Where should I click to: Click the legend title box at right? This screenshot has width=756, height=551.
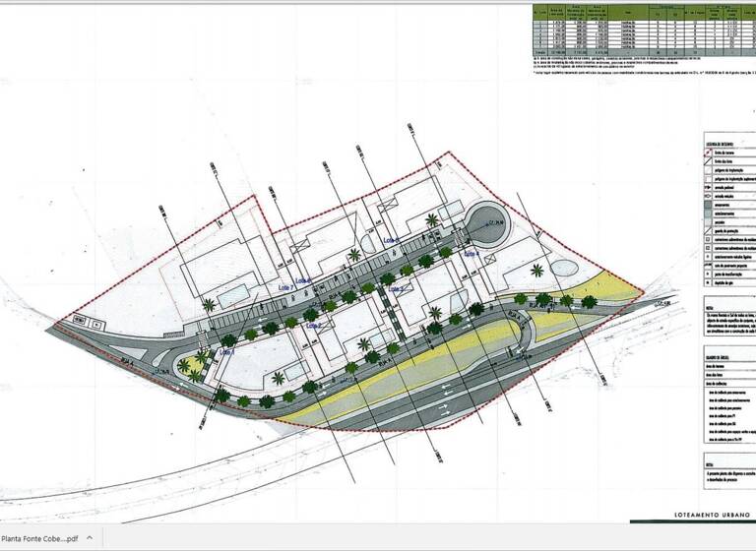729,146
